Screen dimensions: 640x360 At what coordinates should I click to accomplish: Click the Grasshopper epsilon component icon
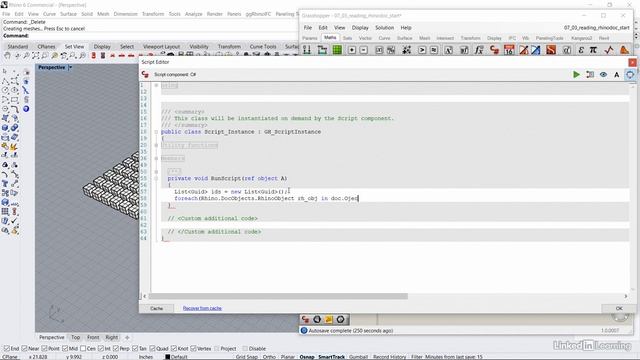pos(581,50)
